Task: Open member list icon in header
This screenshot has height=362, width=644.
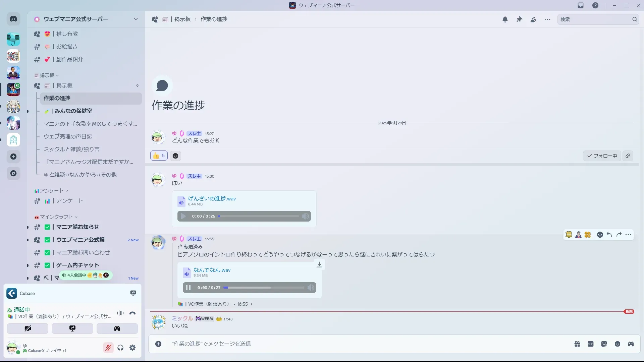Action: tap(533, 19)
